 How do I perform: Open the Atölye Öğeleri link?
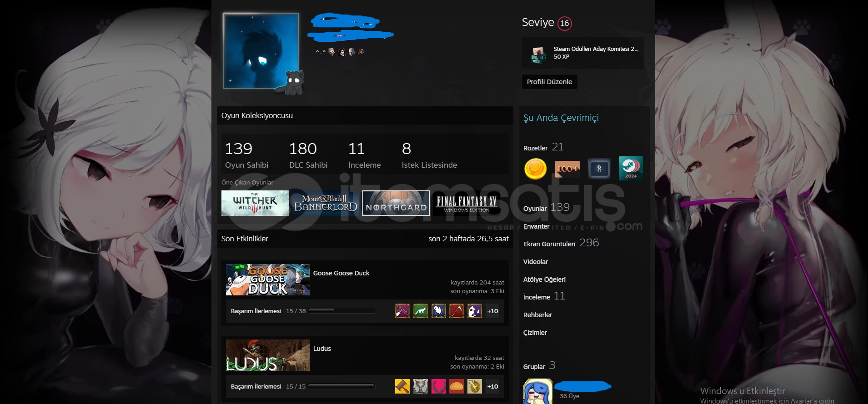pos(544,279)
